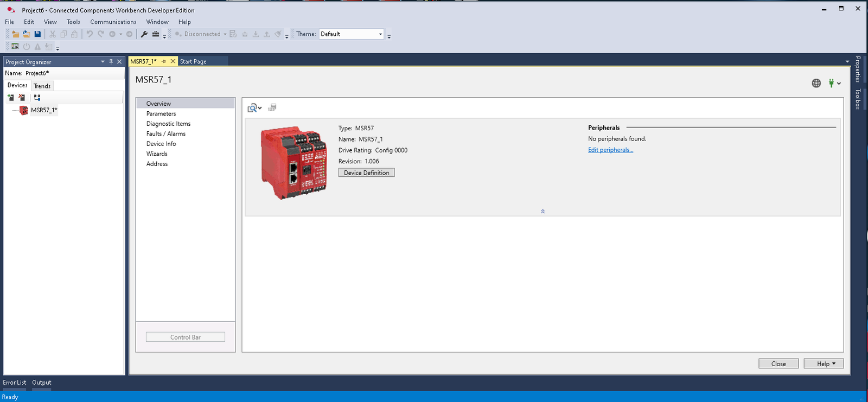Open the File menu

[x=10, y=22]
